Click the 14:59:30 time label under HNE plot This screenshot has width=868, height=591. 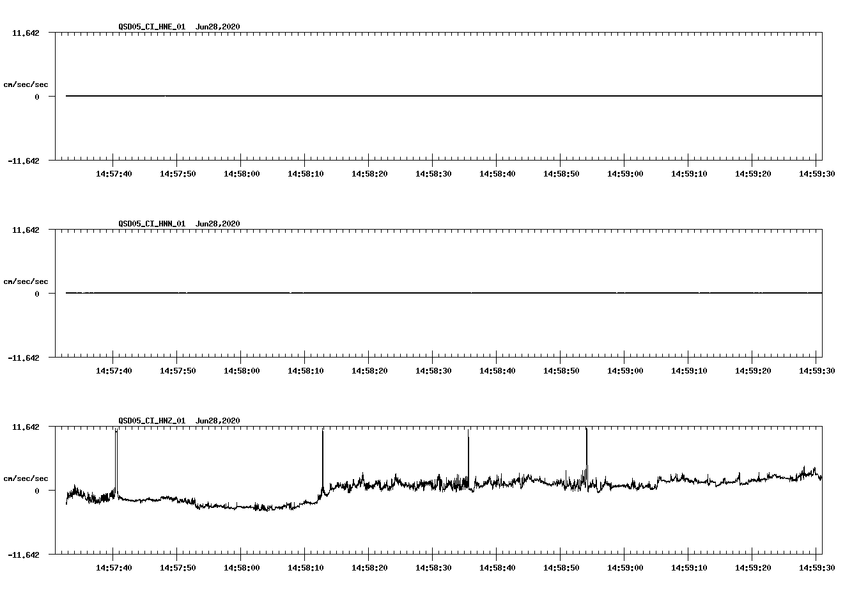817,173
